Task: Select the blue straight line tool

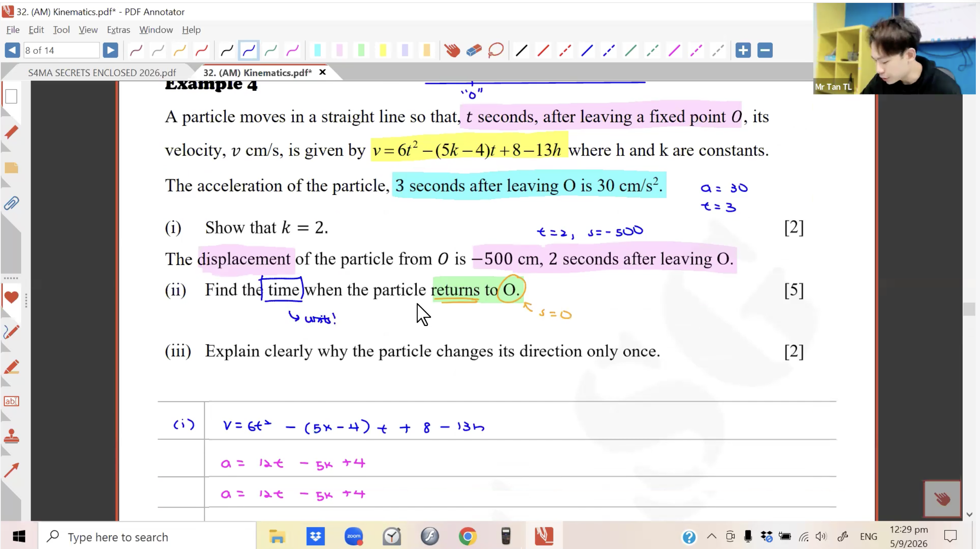Action: [587, 51]
